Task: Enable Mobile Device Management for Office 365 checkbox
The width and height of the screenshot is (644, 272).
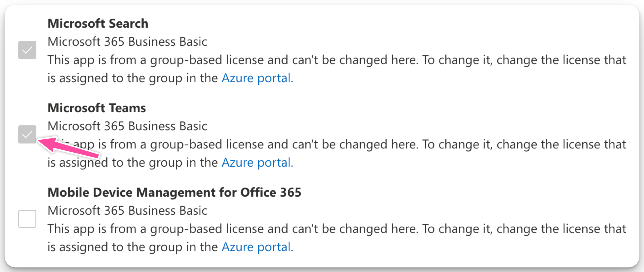Action: [x=27, y=219]
